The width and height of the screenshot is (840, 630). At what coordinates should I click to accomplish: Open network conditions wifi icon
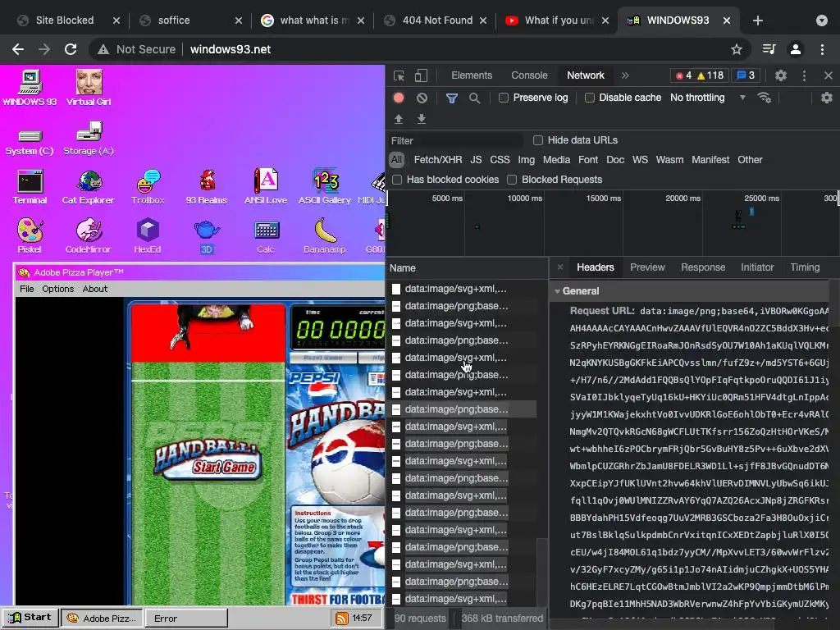click(765, 98)
